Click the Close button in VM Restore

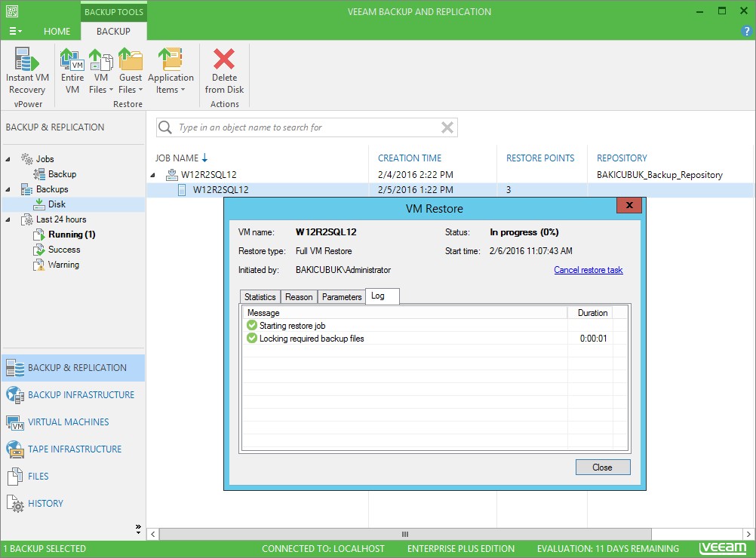point(603,468)
